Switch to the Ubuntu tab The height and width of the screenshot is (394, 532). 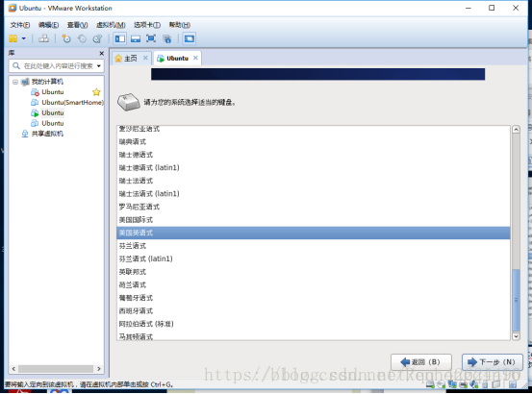pyautogui.click(x=177, y=59)
